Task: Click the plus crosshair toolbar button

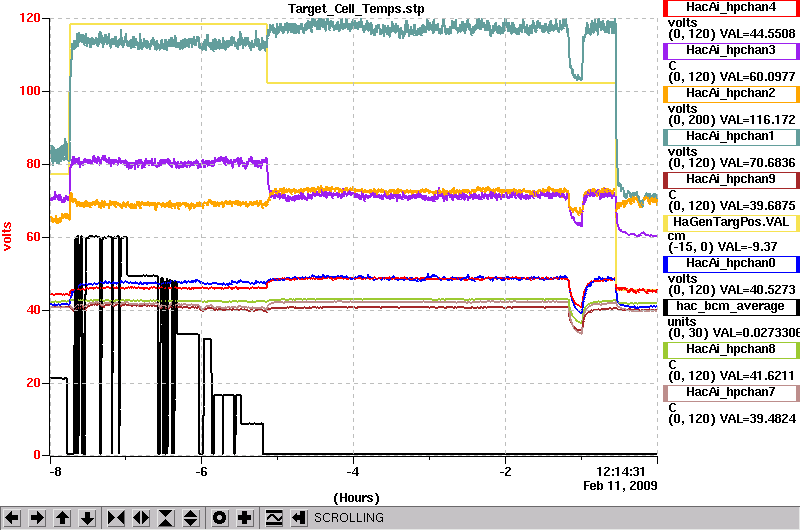Action: pyautogui.click(x=244, y=518)
